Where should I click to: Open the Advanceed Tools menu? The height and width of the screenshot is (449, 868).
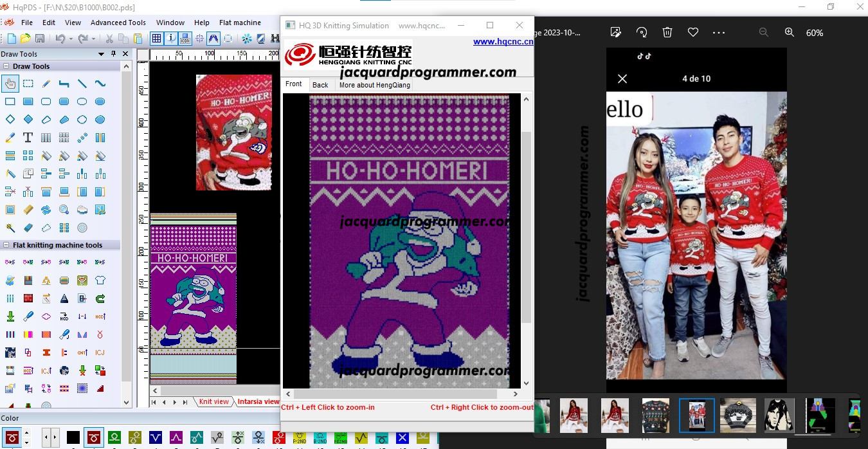click(118, 23)
